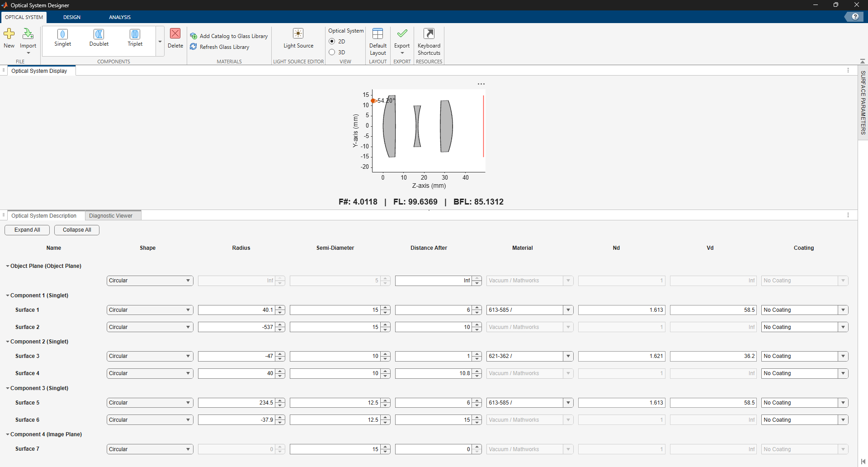Click Surface 6 Semi-Diameter field 12.5

pos(335,420)
